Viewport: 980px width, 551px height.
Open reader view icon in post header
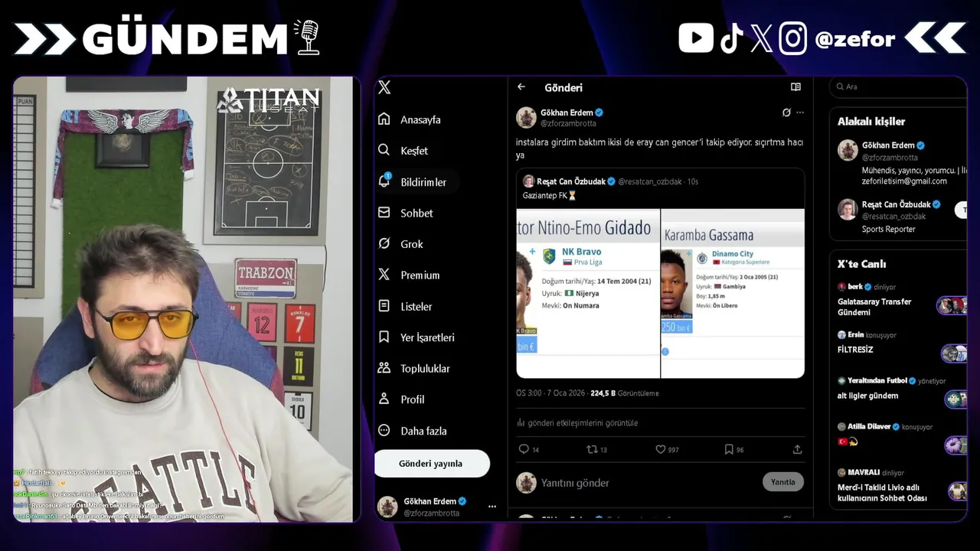point(795,87)
